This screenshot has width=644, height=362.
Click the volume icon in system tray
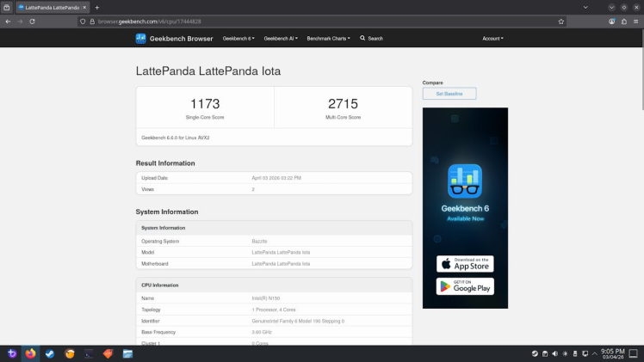click(x=554, y=353)
